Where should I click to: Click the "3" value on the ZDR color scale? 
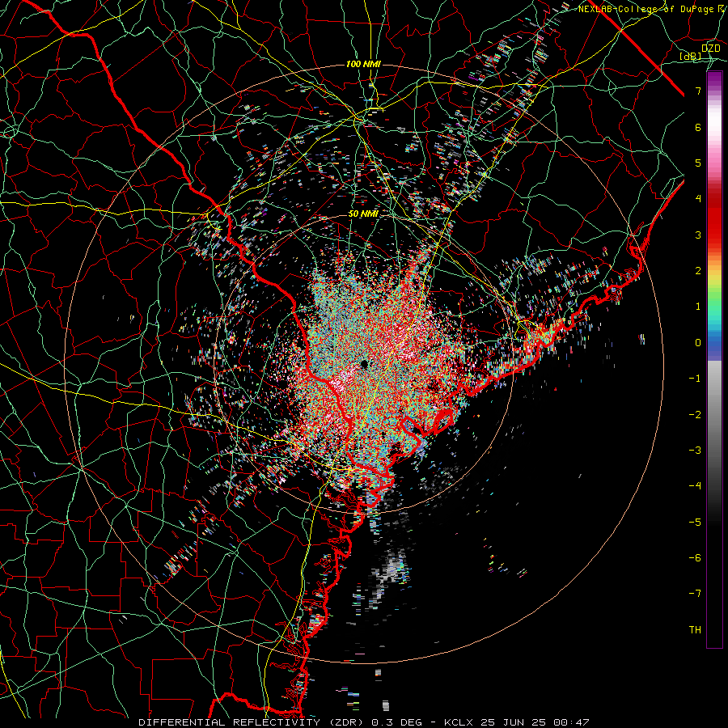point(698,235)
